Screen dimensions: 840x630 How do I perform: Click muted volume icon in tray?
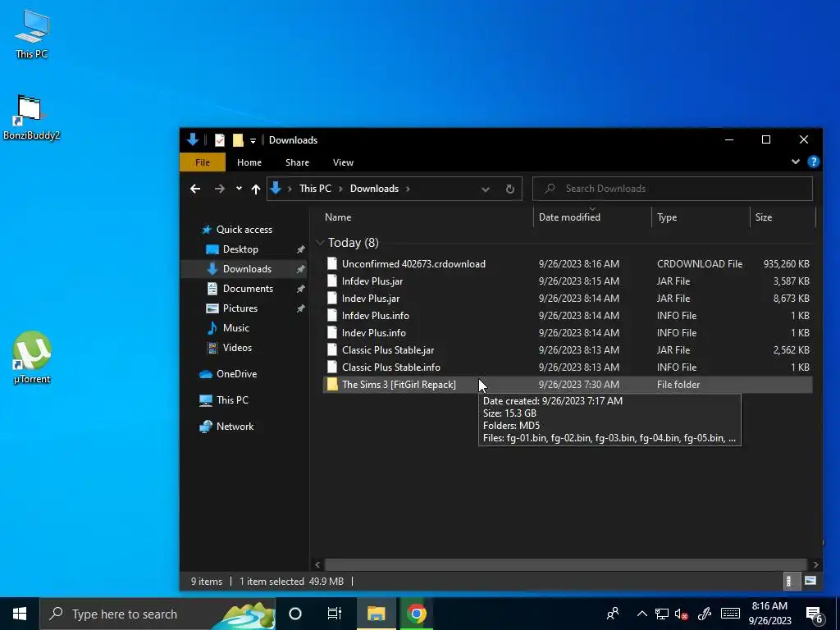click(x=682, y=614)
